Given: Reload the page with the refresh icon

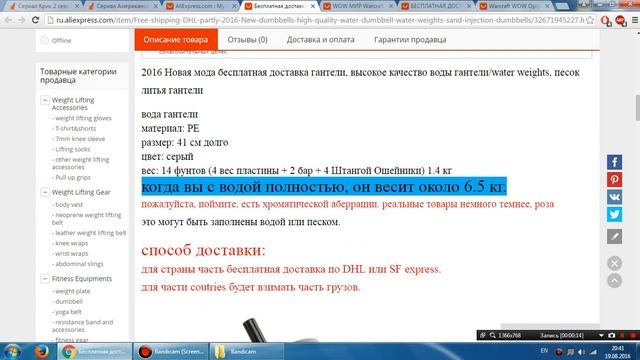Looking at the screenshot, I should (36, 20).
